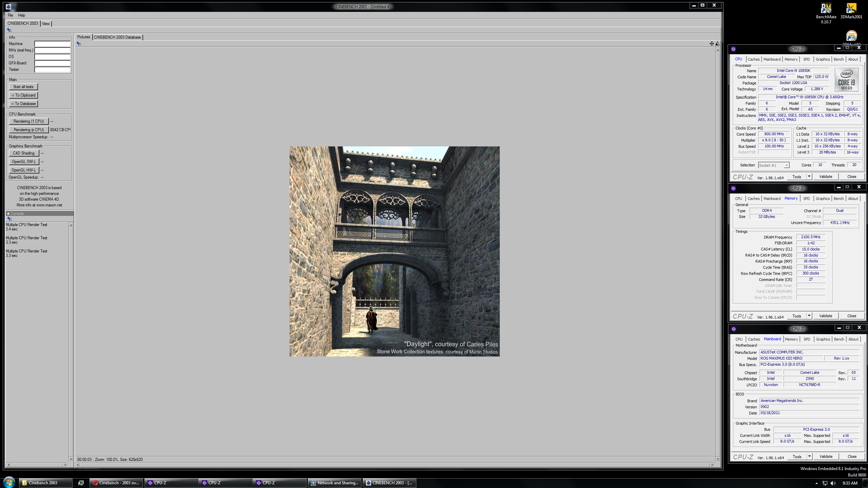Run Rendering (x CPU) benchmark
Screen dimensions: 868x488
(x=29, y=130)
